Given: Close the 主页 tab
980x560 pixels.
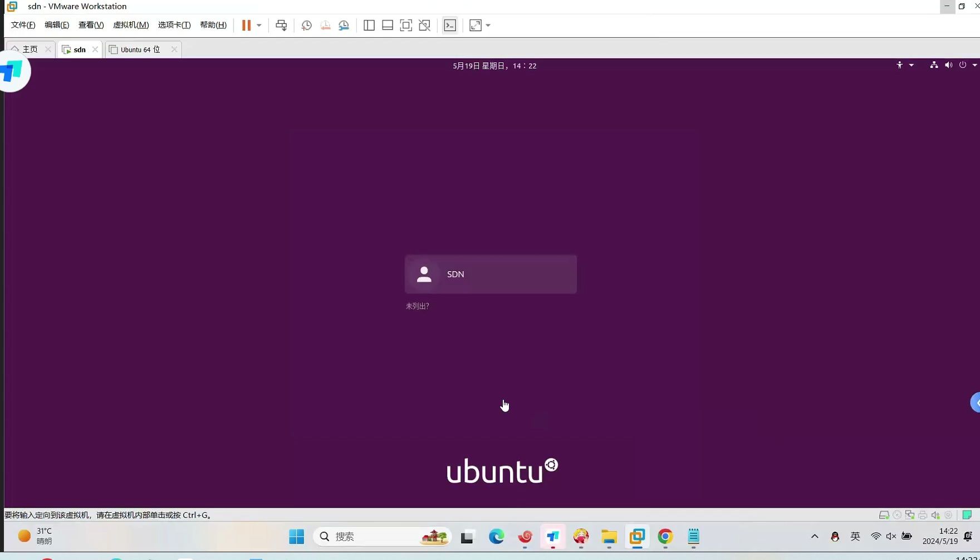Looking at the screenshot, I should [x=48, y=50].
